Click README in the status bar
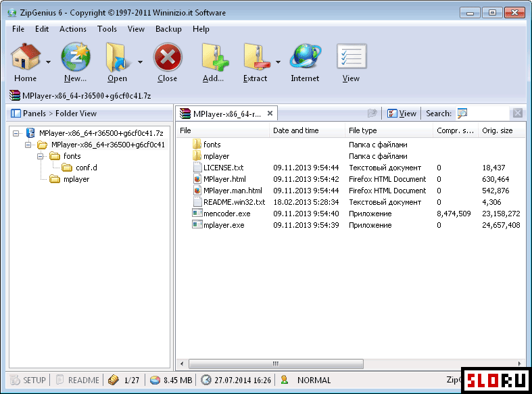 [78, 380]
